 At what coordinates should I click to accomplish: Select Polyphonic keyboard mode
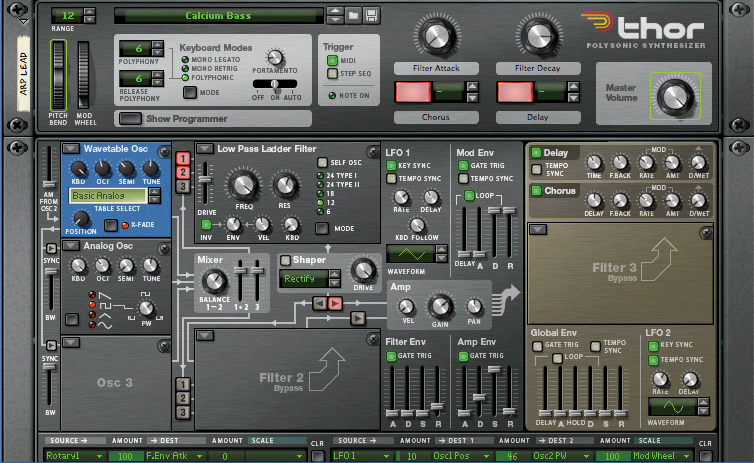(x=185, y=77)
